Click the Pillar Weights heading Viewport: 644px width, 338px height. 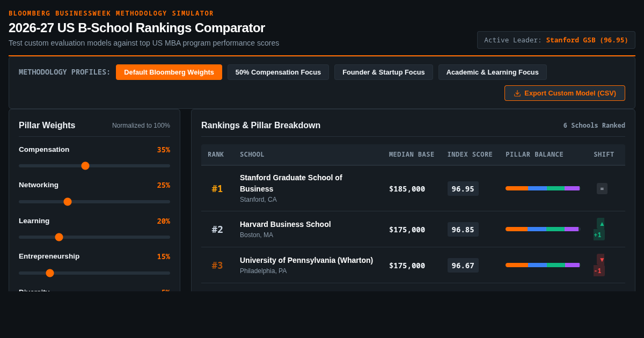pos(47,125)
